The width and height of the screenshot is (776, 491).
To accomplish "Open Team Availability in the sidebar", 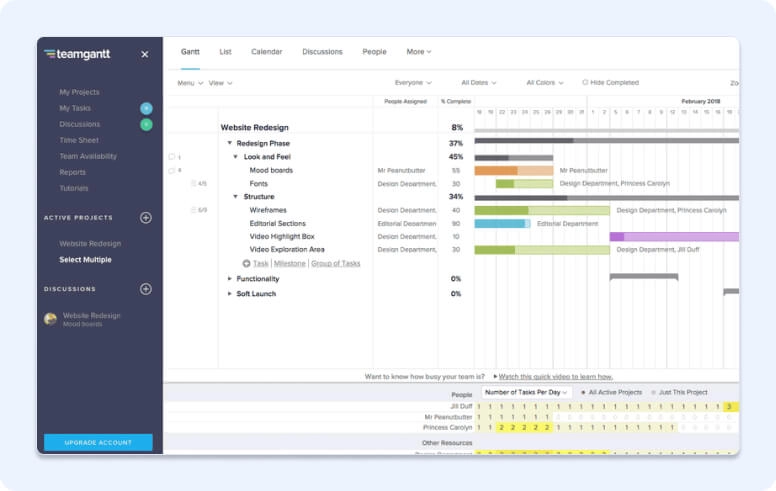I will 88,156.
